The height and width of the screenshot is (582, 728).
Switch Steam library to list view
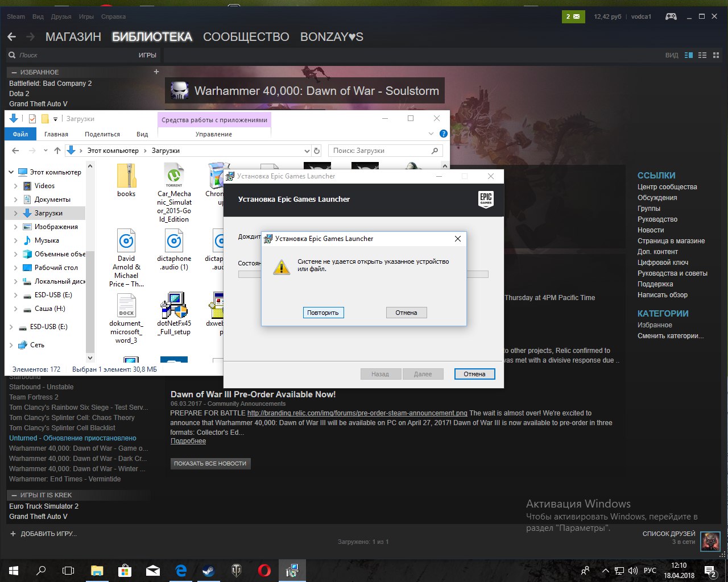[x=702, y=55]
